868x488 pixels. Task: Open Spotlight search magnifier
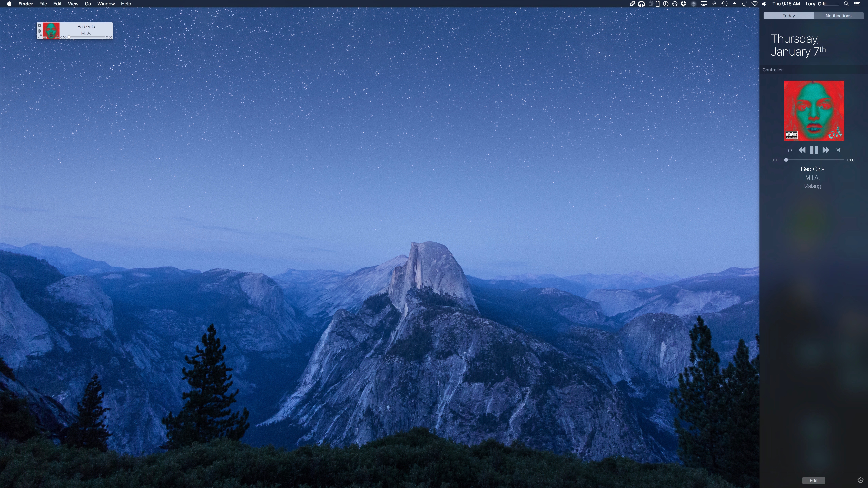(x=846, y=4)
